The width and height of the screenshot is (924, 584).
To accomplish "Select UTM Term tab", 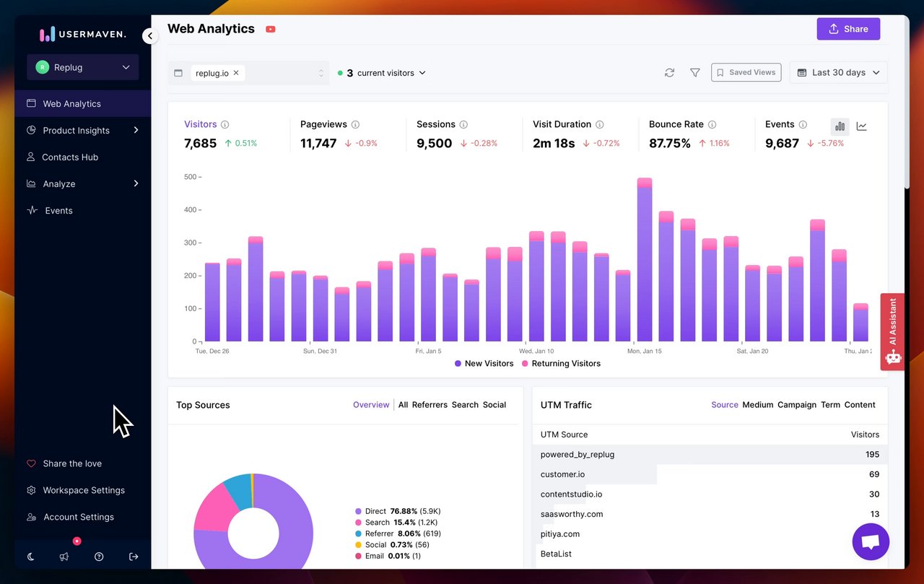I will tap(830, 405).
